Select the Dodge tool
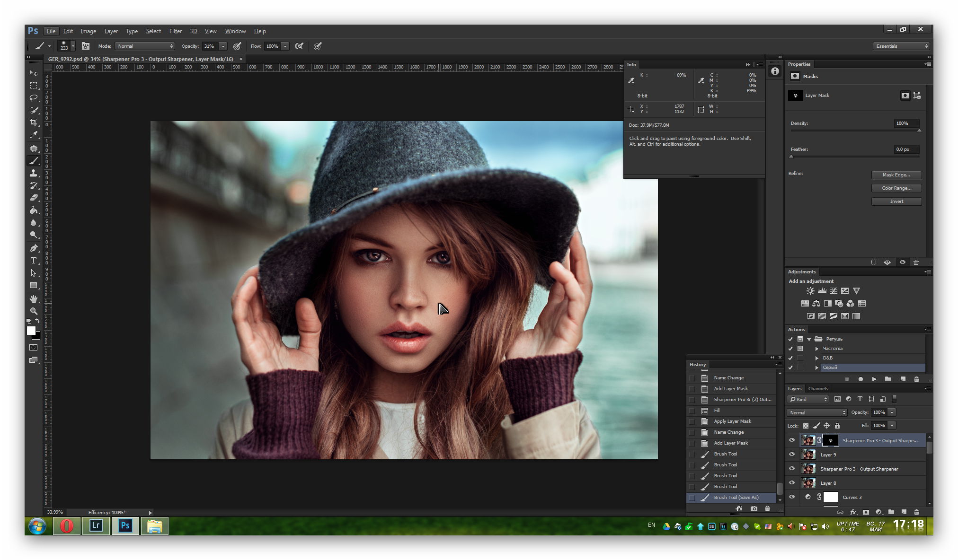958x560 pixels. (34, 235)
